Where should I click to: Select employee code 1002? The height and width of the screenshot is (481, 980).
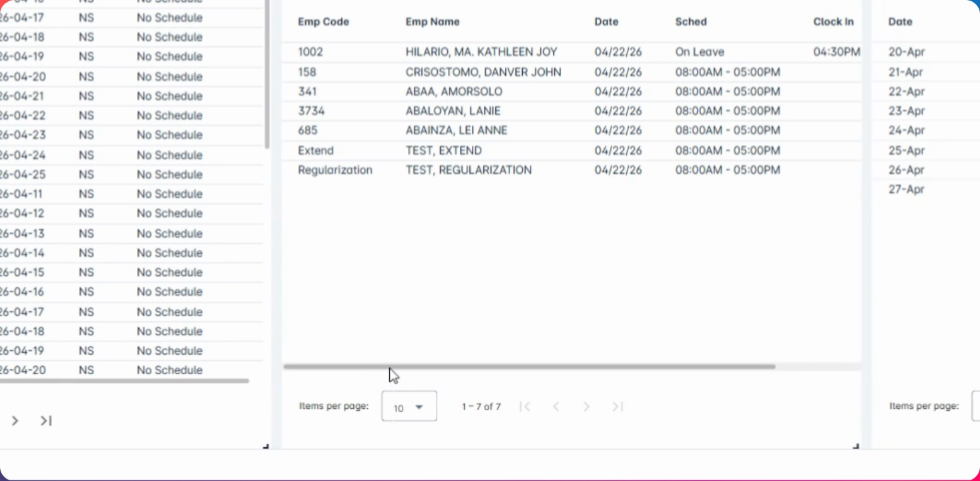(x=311, y=52)
